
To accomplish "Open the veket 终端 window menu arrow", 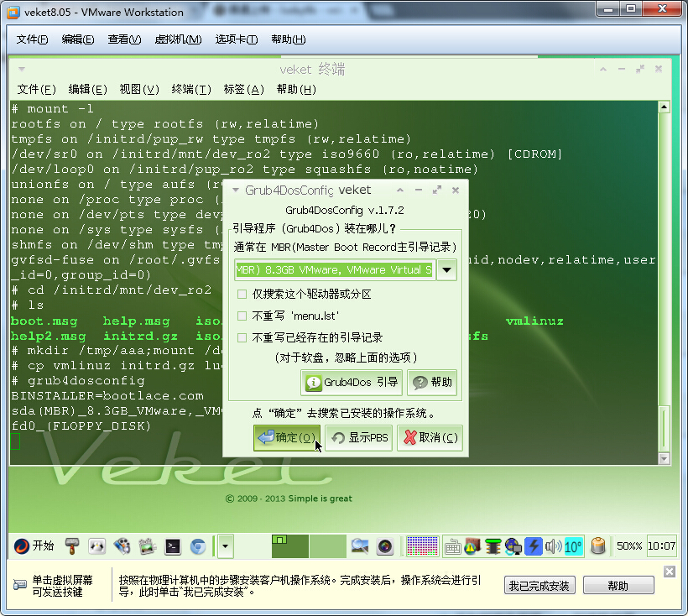I will pos(22,69).
